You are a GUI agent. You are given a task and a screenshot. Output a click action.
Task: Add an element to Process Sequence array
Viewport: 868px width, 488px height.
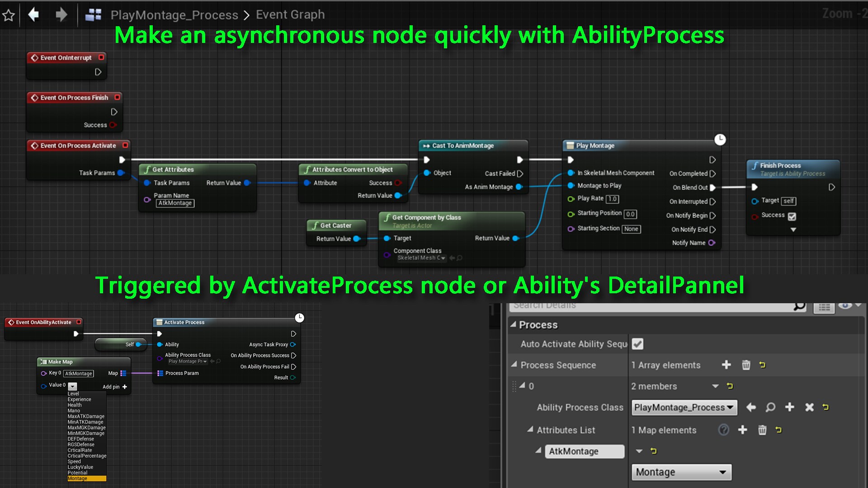click(726, 365)
